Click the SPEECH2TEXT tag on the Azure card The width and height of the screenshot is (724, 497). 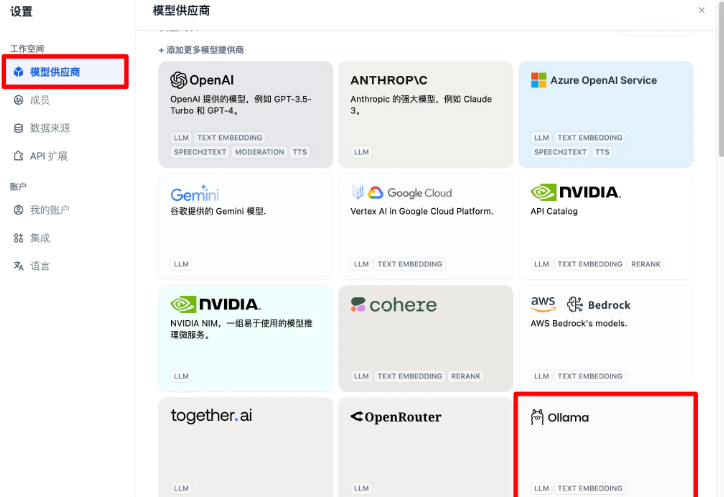[560, 152]
